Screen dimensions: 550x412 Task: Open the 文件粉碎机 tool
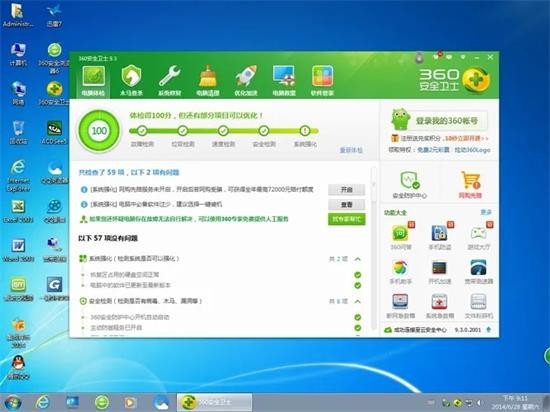(x=479, y=306)
